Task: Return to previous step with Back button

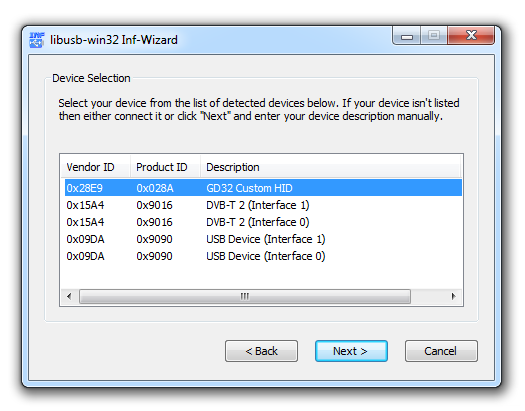Action: (261, 351)
